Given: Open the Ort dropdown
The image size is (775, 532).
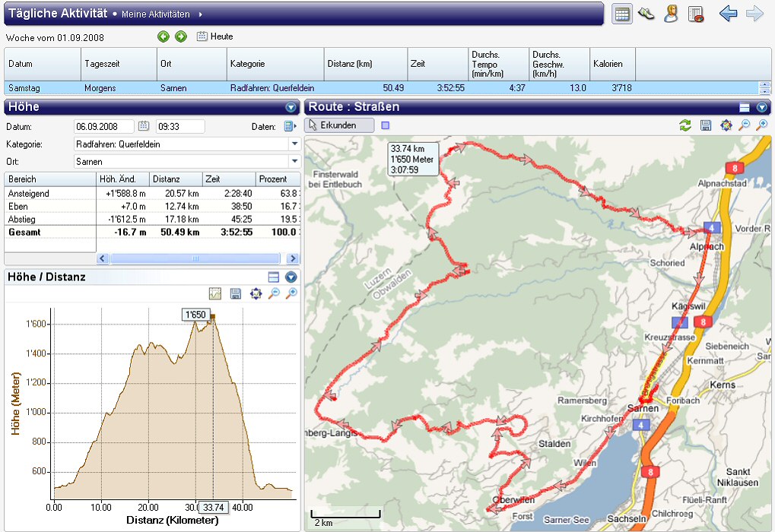Looking at the screenshot, I should 294,161.
